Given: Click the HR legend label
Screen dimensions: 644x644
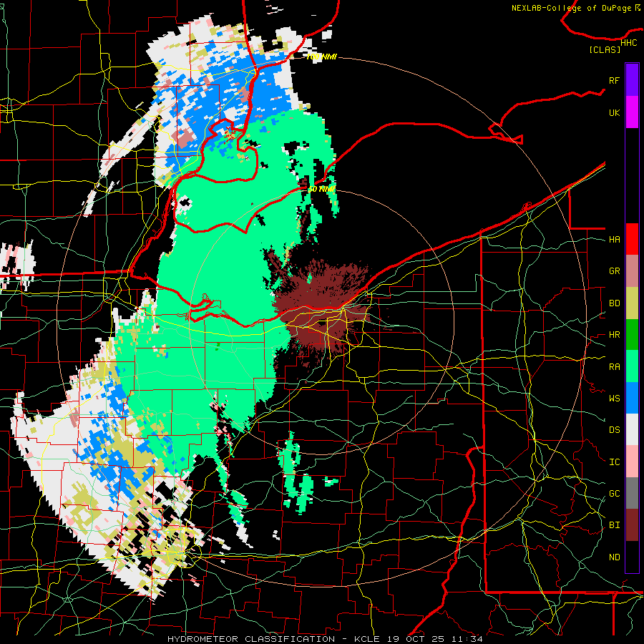Looking at the screenshot, I should tap(614, 335).
